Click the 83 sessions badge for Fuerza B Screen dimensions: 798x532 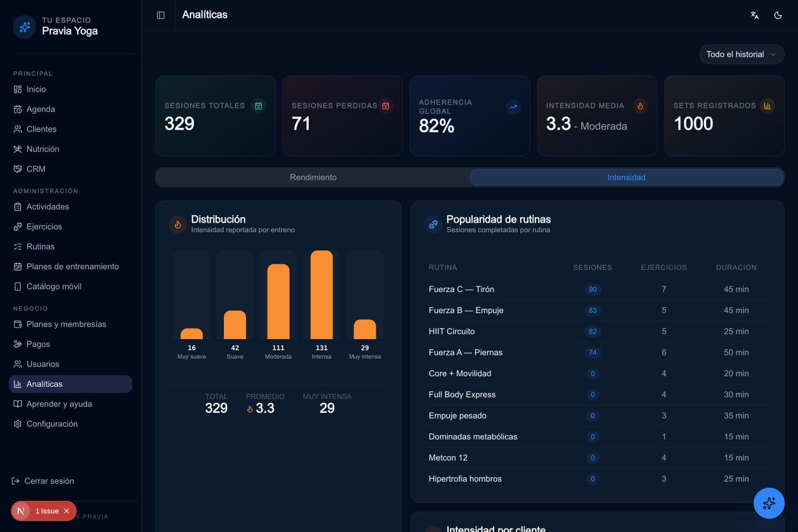click(x=592, y=310)
